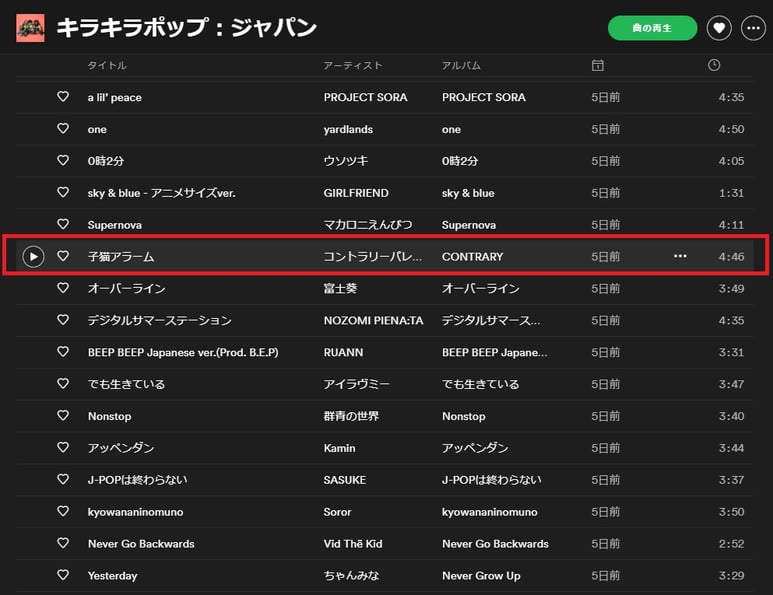This screenshot has height=595, width=773.
Task: Toggle the heart for Supernova
Action: pos(63,225)
